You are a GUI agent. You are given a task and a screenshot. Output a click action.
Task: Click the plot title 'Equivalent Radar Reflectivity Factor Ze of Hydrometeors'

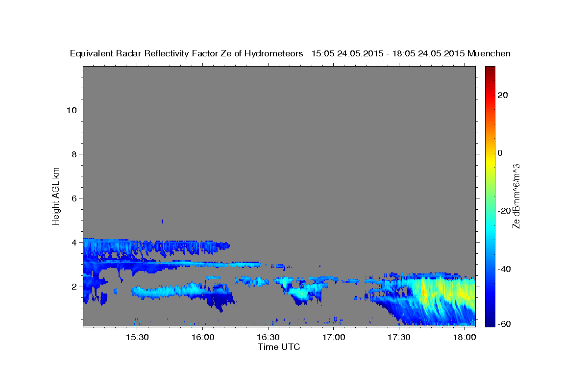186,54
